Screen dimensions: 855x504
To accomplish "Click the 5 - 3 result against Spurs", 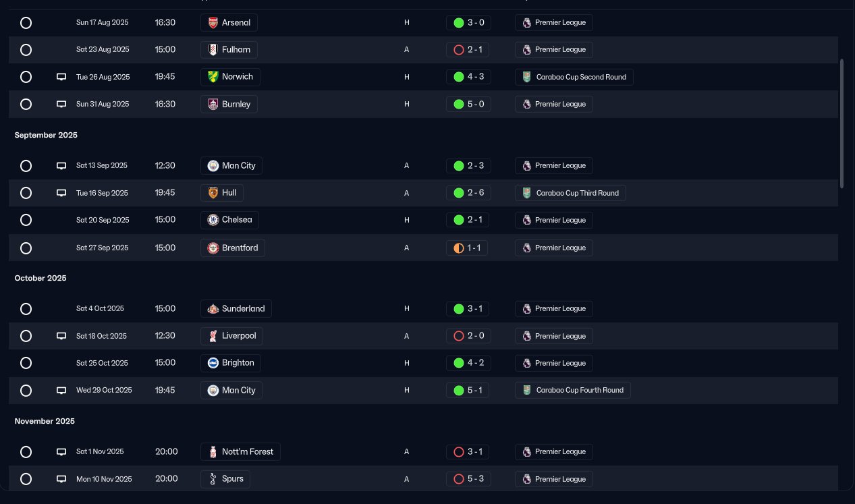I will [469, 479].
